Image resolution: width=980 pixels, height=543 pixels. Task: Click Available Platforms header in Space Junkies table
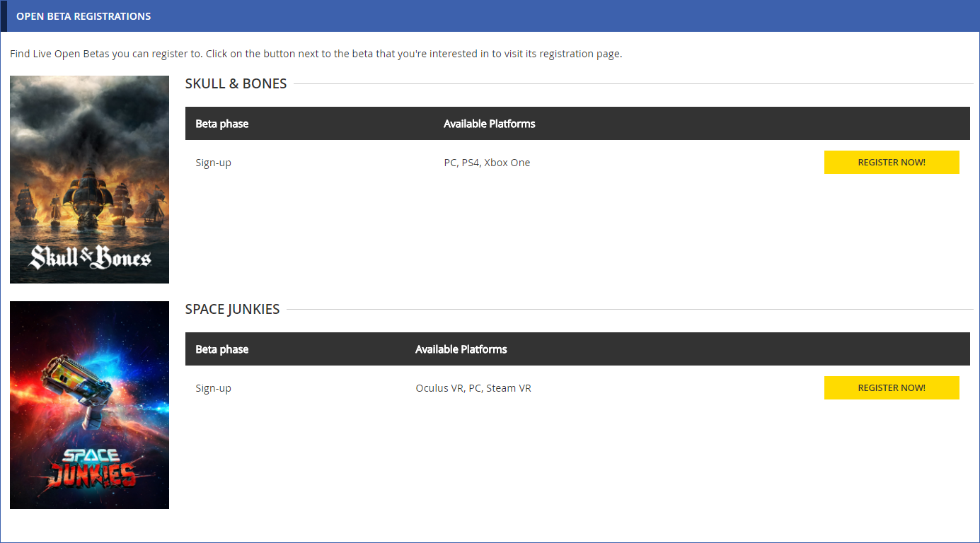coord(461,349)
